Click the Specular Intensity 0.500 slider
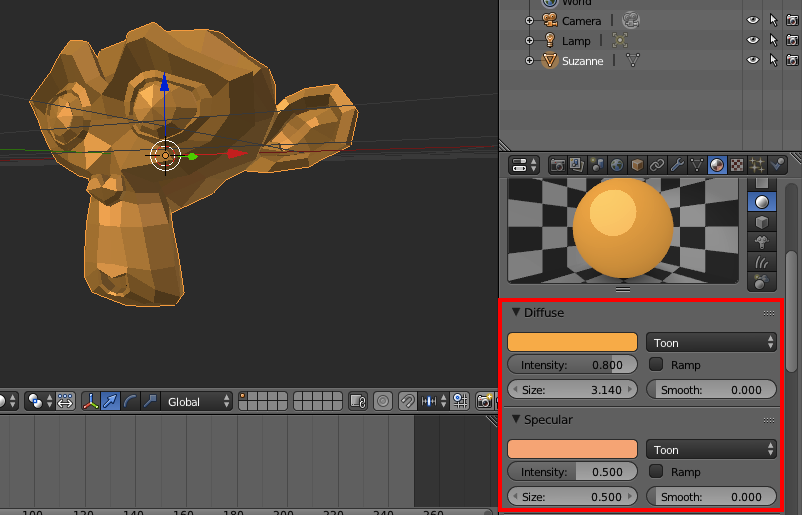 click(x=572, y=472)
